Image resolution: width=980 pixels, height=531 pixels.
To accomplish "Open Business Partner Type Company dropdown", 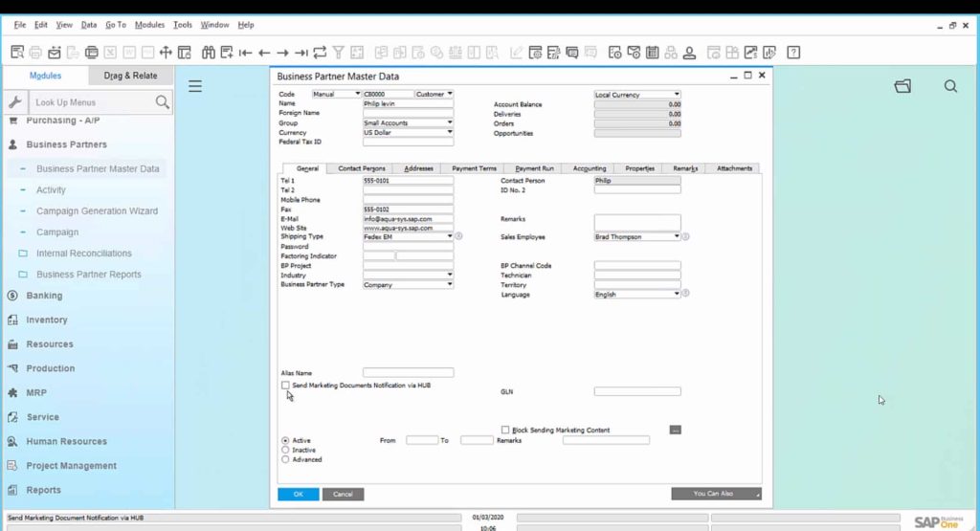I will [x=450, y=284].
